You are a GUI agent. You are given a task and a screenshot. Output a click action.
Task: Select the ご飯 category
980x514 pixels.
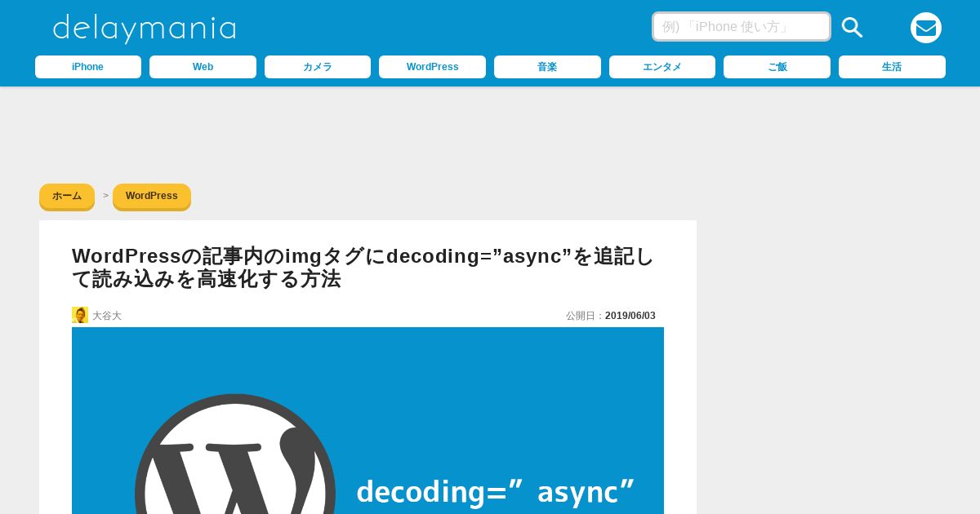(x=777, y=67)
